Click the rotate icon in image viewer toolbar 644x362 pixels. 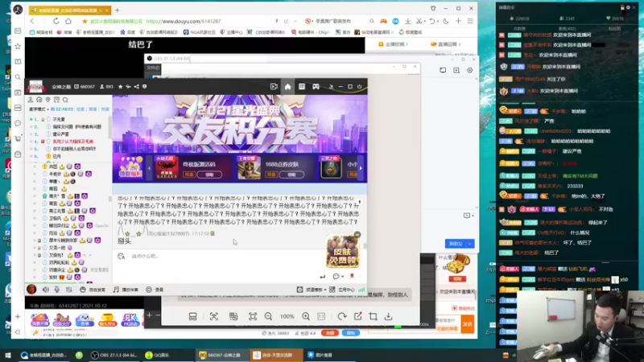(341, 316)
